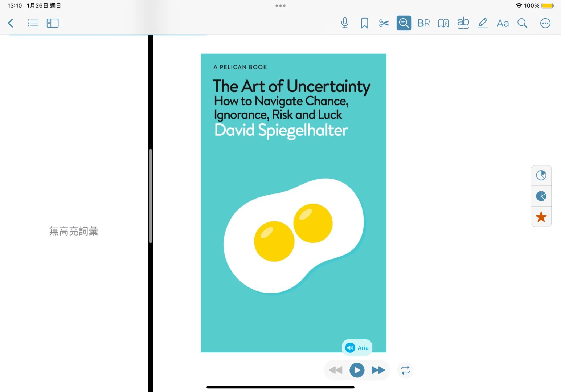
Task: Fast forward the narration
Action: click(x=378, y=370)
